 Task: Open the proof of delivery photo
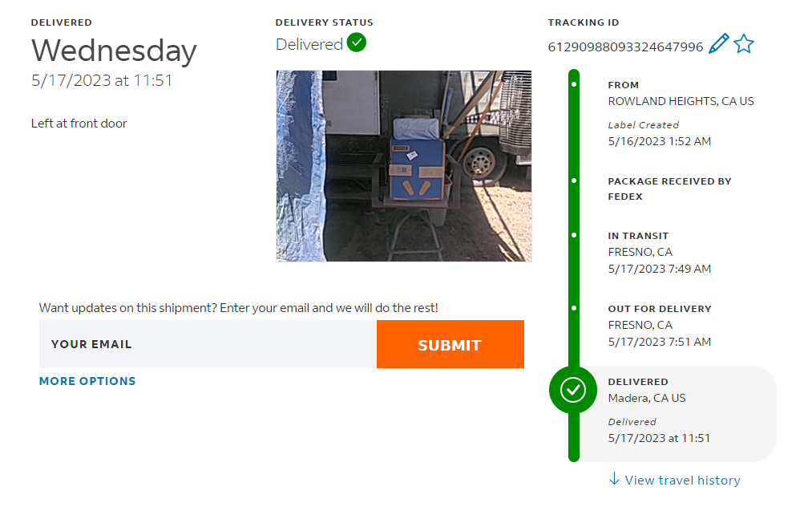pos(403,165)
